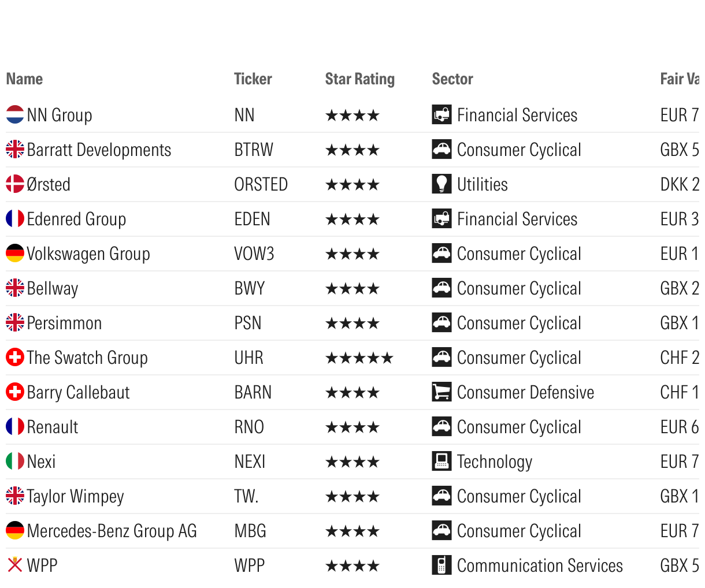Screen dimensions: 705x588
Task: Click the Italy flag beside Nexi
Action: [15, 461]
